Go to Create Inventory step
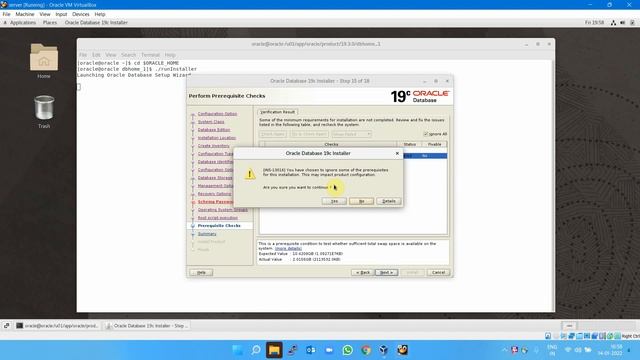The width and height of the screenshot is (640, 360). 213,146
